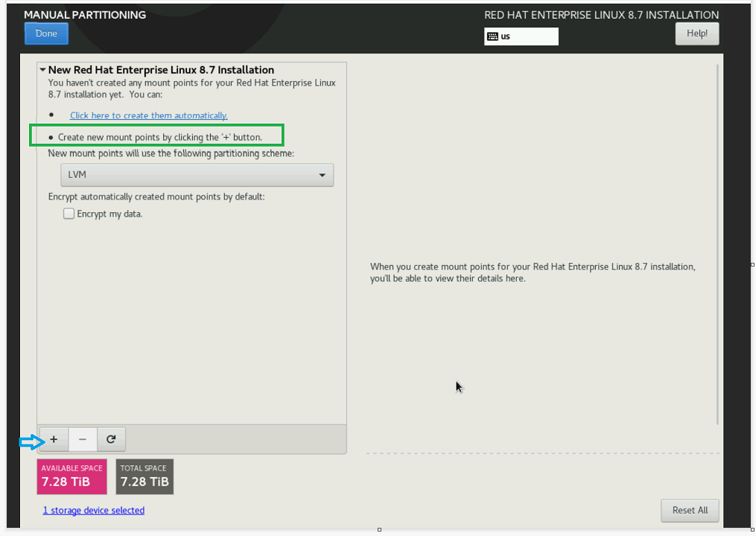The image size is (756, 536).
Task: Click the Done button
Action: (x=46, y=33)
